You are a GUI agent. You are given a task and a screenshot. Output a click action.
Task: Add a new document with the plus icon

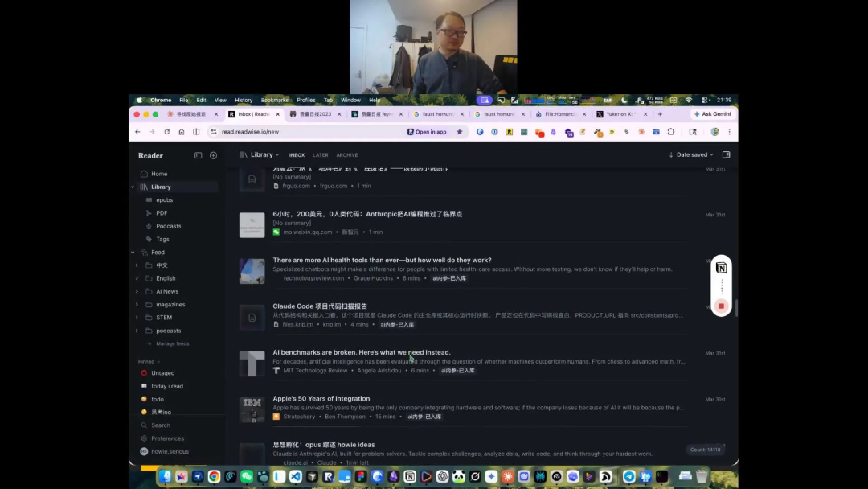coord(213,155)
